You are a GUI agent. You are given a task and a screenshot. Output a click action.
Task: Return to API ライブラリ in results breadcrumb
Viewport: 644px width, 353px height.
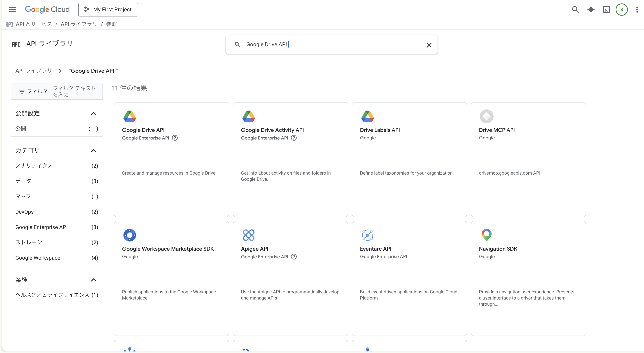(x=34, y=71)
